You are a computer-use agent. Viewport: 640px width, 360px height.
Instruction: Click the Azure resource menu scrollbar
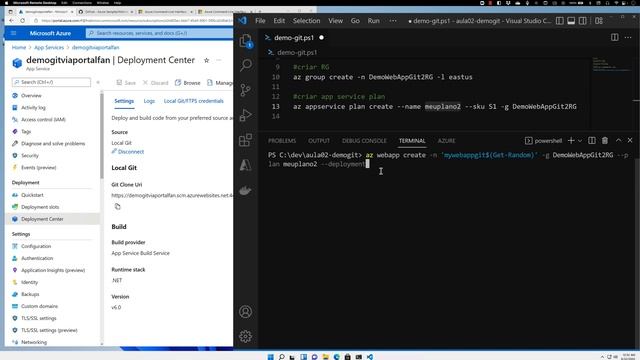102,135
